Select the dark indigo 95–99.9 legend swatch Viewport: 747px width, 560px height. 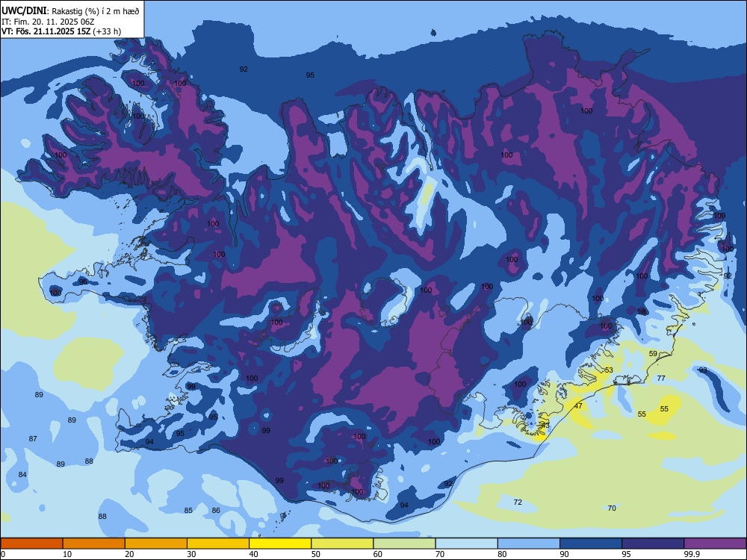click(653, 544)
